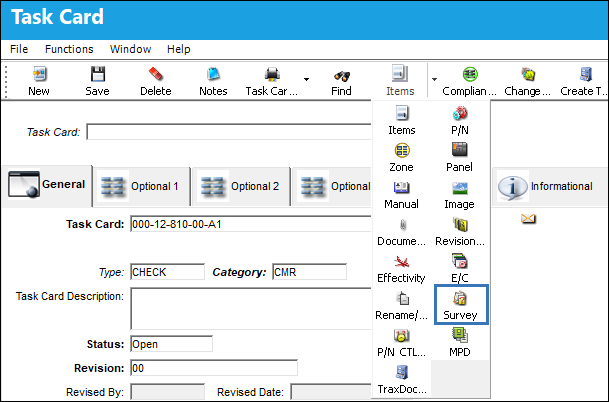Click the Task Card field with 000-12-810-00-A1
This screenshot has width=609, height=402.
251,224
